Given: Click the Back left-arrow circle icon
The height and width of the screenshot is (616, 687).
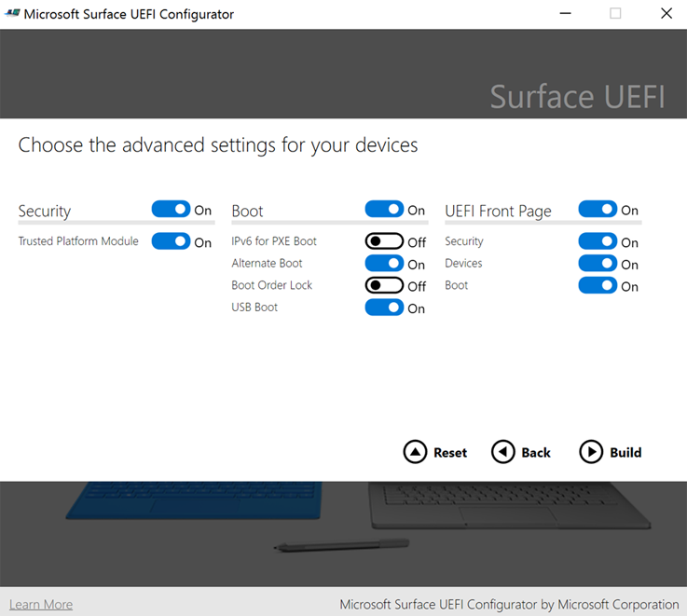Looking at the screenshot, I should tap(502, 452).
